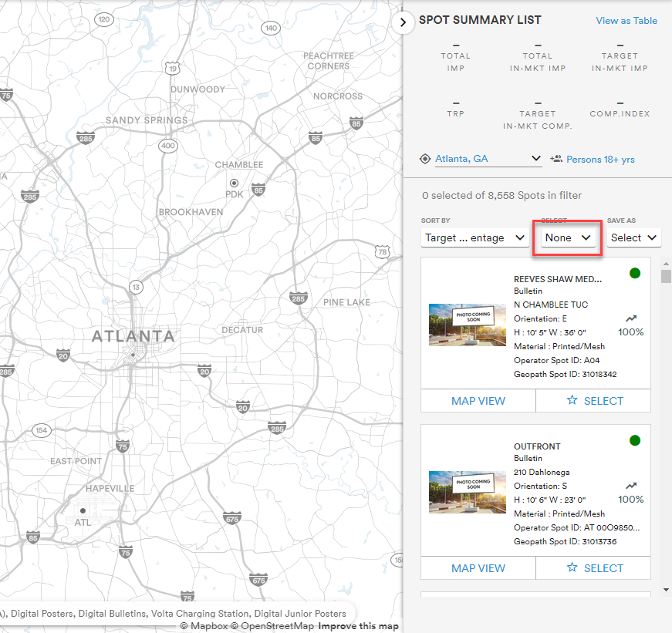Click REEVES SHAW MED... title text
The image size is (672, 633).
[x=558, y=279]
